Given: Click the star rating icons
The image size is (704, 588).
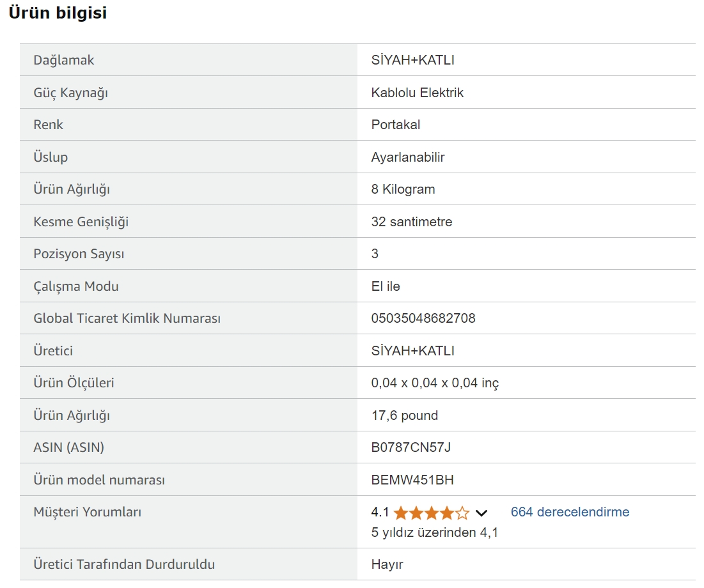Looking at the screenshot, I should tap(432, 513).
